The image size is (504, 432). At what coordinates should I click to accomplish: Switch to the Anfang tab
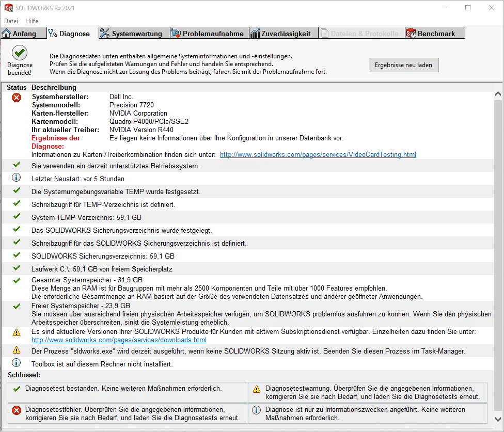click(x=20, y=34)
